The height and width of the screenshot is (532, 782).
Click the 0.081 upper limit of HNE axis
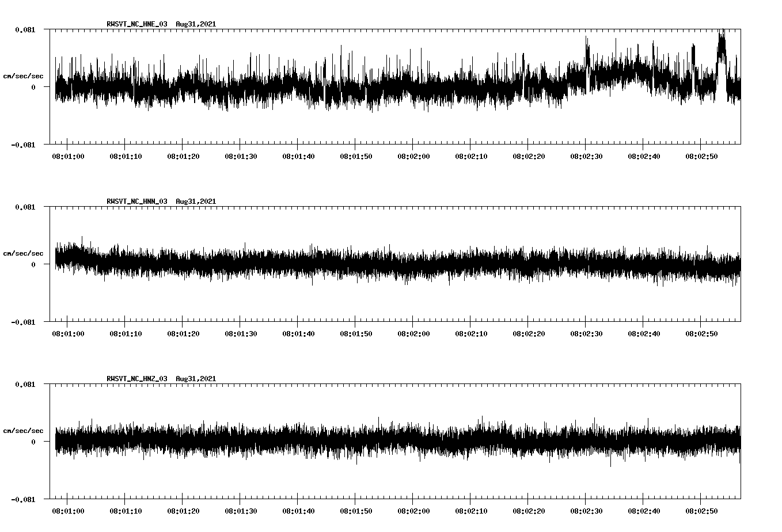pyautogui.click(x=25, y=29)
